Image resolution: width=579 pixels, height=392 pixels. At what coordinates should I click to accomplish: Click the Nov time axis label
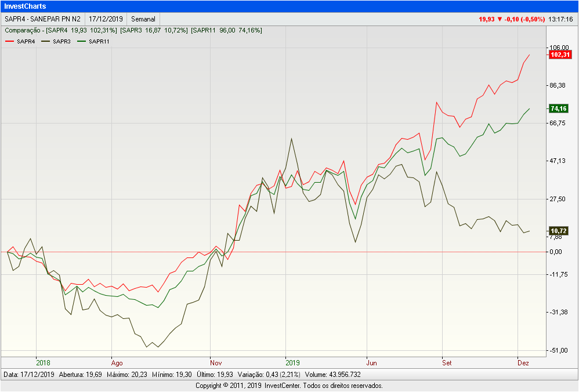click(216, 363)
